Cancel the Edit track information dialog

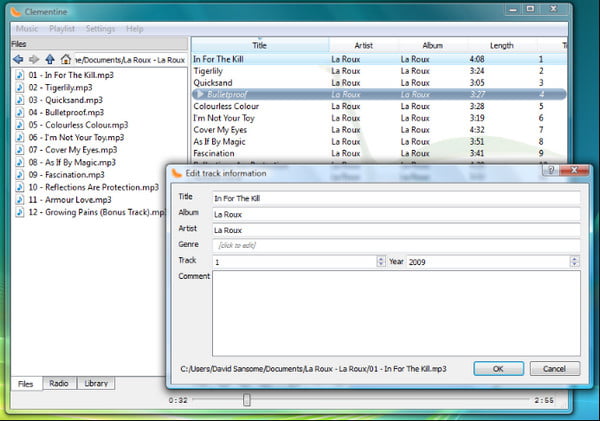(554, 369)
